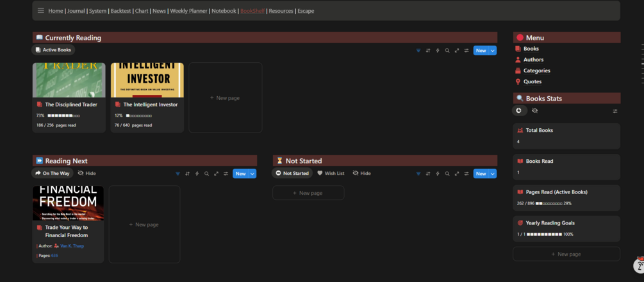Image resolution: width=644 pixels, height=282 pixels.
Task: Open New dropdown arrow in Currently Reading
Action: (x=493, y=51)
